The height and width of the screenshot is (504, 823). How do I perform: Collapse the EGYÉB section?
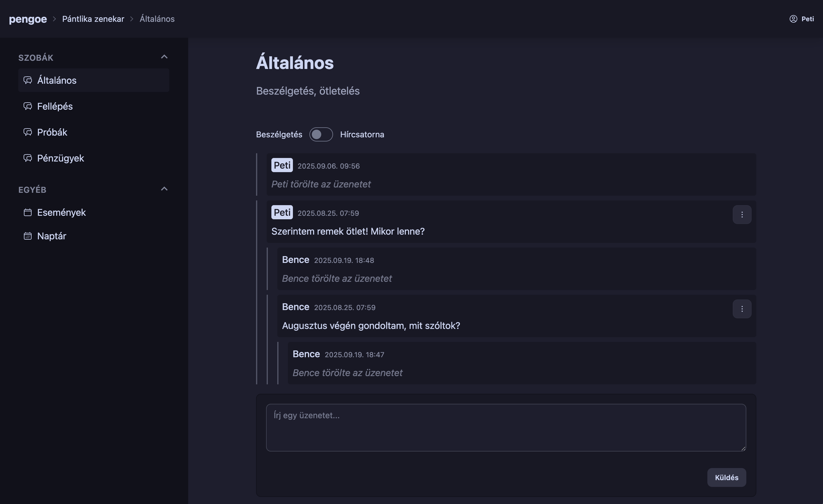point(164,188)
